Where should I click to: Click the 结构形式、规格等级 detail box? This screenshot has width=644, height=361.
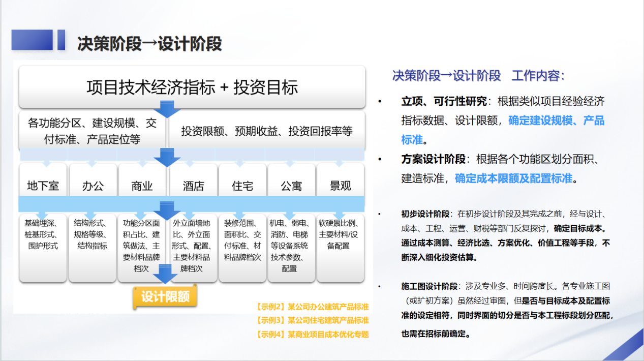(x=93, y=248)
